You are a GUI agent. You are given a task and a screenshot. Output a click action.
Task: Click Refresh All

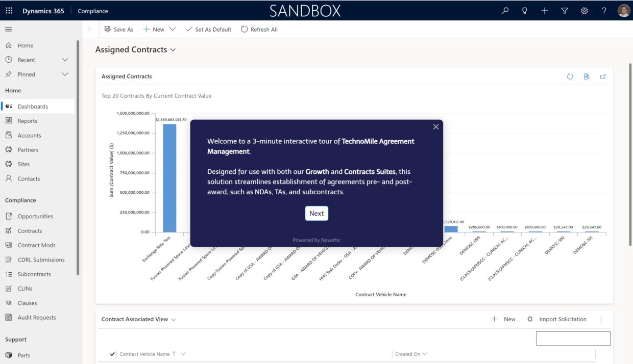point(259,30)
